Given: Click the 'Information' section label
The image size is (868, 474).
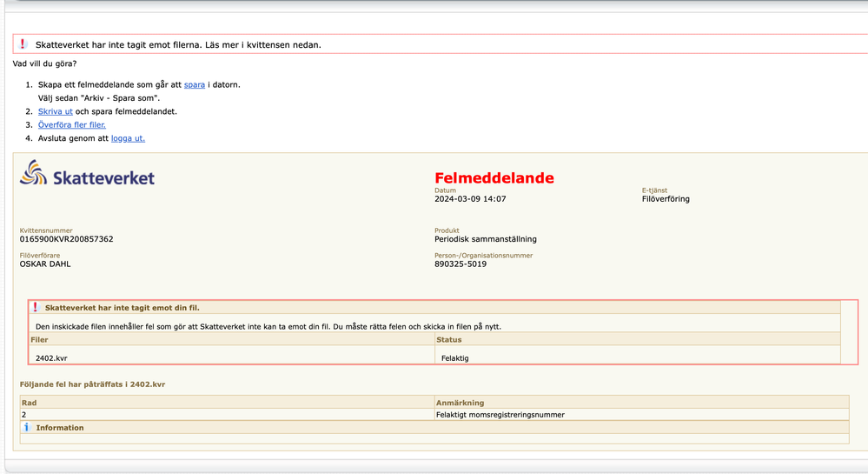Looking at the screenshot, I should click(x=60, y=428).
